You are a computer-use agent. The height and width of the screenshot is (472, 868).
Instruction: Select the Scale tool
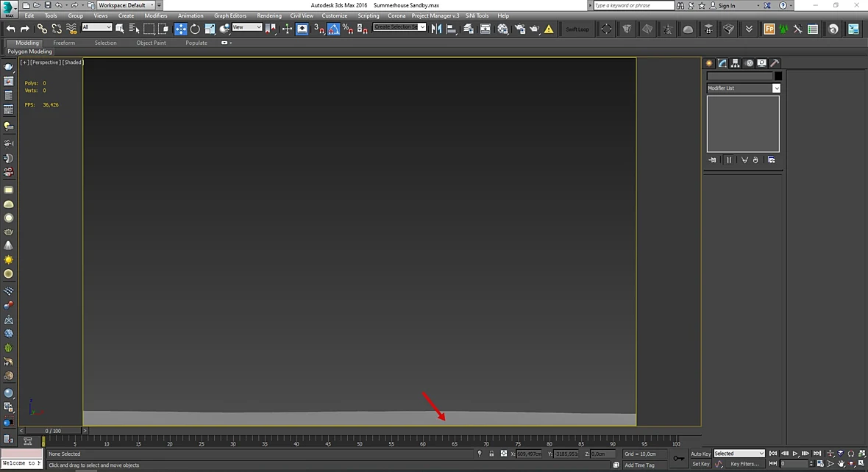[210, 29]
